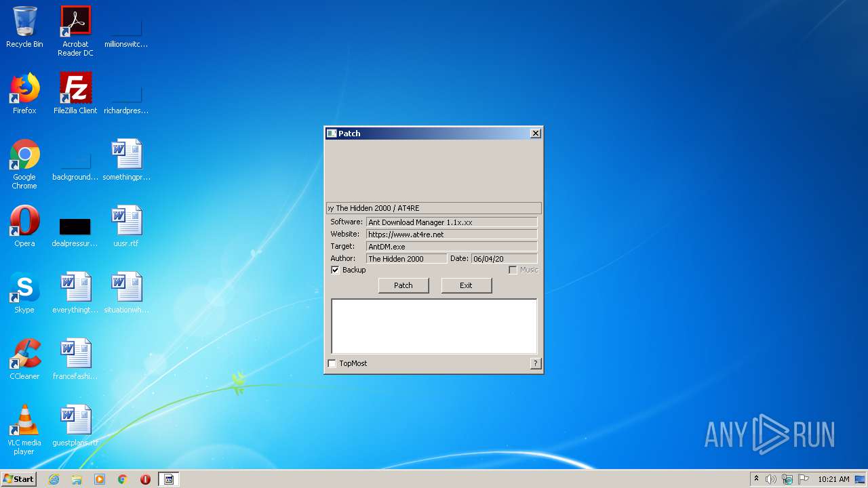The height and width of the screenshot is (488, 868).
Task: Open the everythingt Word document
Action: tap(75, 293)
